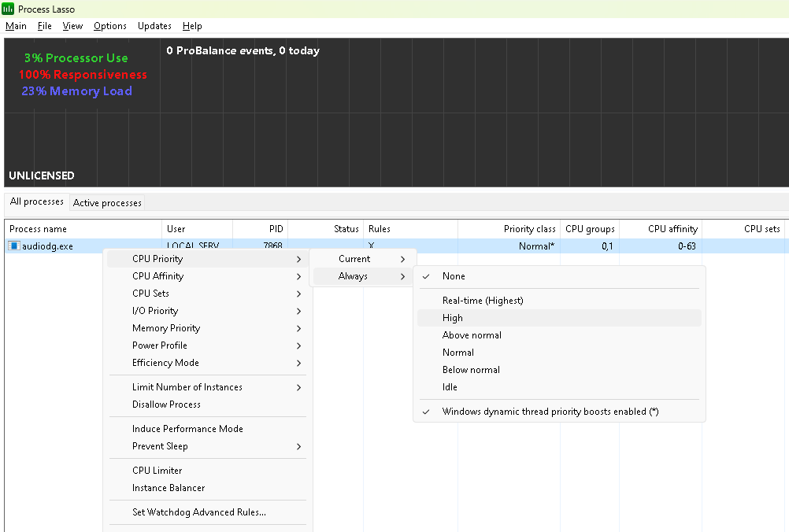Open Set Watchdog Advanced Rules
The image size is (789, 532).
coord(208,512)
